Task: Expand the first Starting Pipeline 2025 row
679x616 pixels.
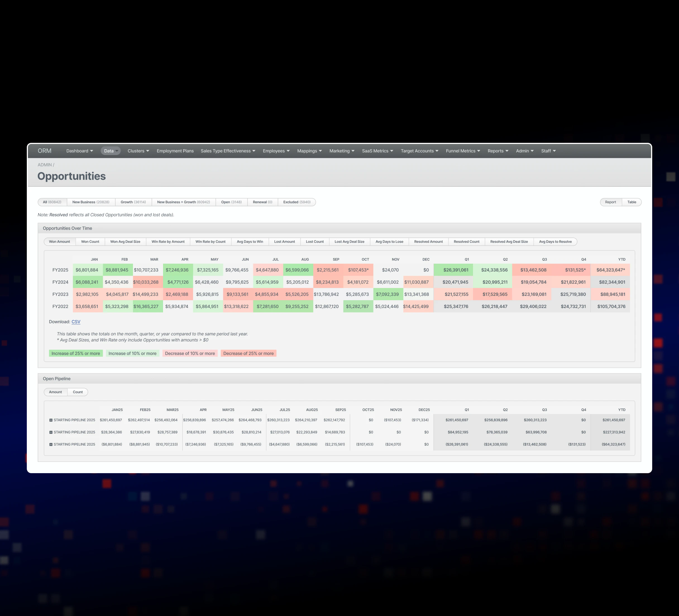Action: click(x=51, y=420)
